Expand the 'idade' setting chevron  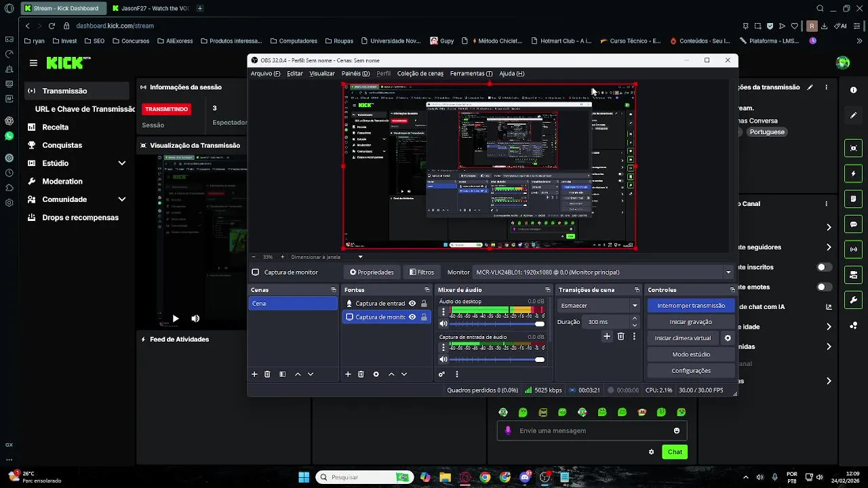[829, 327]
